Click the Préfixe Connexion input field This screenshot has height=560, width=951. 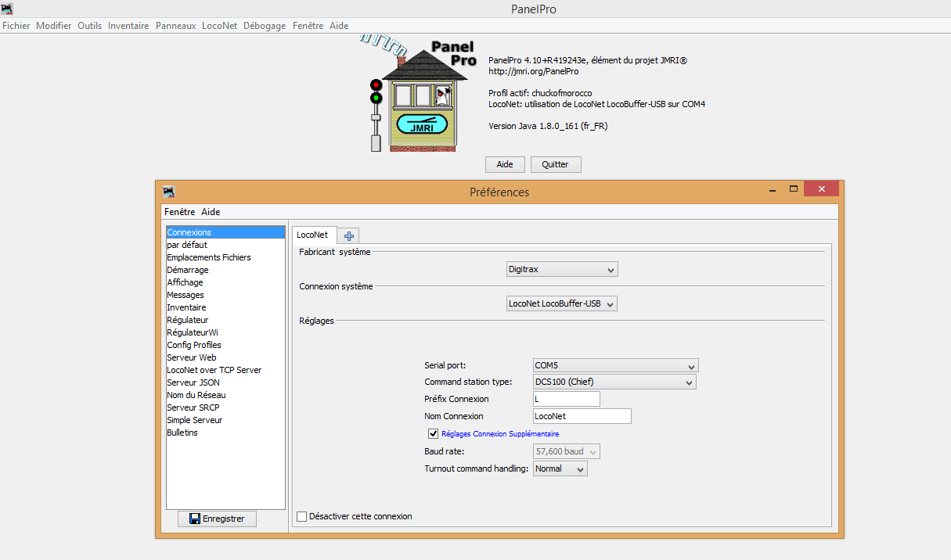pos(567,399)
